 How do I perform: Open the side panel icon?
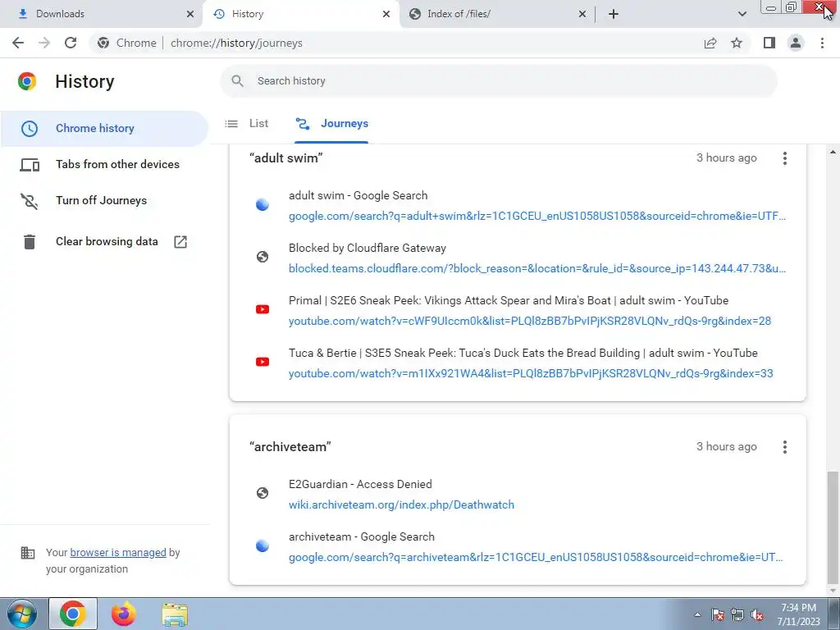769,43
